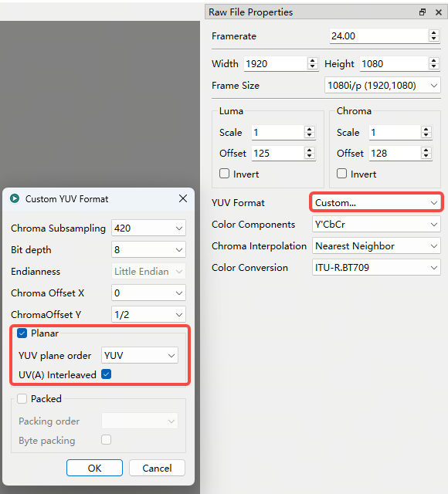
Task: Increase Luma Offset with the up arrow
Action: click(309, 151)
